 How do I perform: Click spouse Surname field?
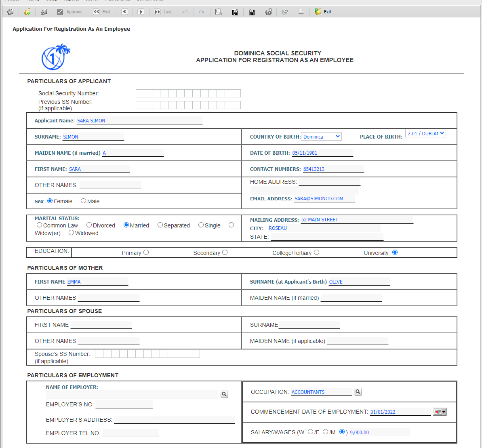[309, 325]
